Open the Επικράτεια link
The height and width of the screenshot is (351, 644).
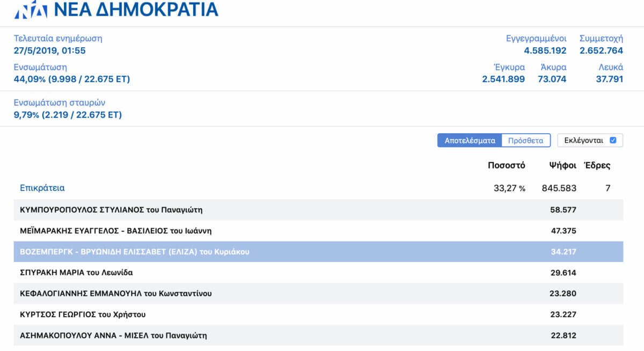pos(42,188)
